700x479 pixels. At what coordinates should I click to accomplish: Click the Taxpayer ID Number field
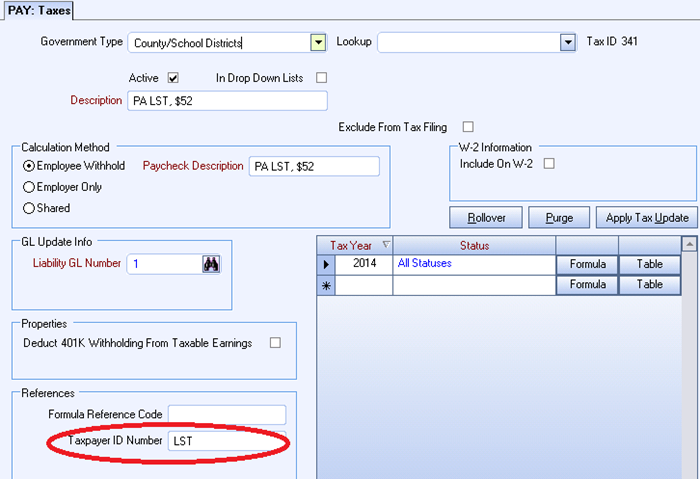click(x=227, y=440)
